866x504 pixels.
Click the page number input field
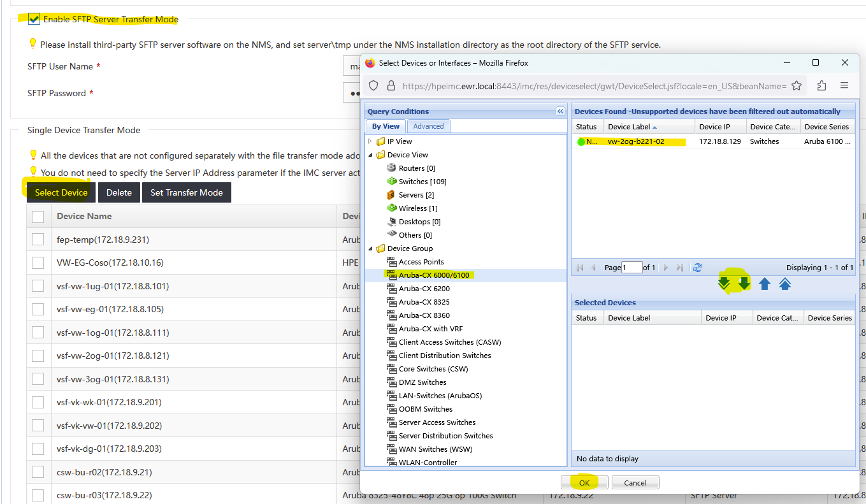(x=632, y=268)
